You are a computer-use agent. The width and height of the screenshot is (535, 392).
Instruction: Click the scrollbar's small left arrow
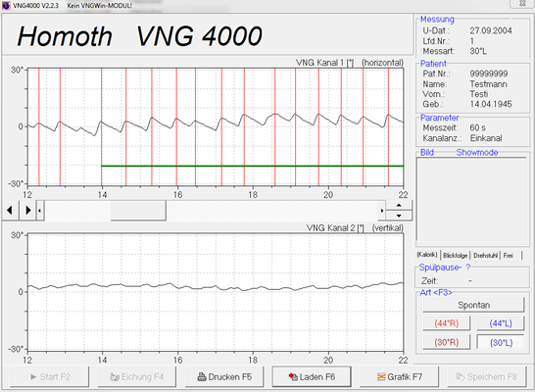pyautogui.click(x=40, y=211)
